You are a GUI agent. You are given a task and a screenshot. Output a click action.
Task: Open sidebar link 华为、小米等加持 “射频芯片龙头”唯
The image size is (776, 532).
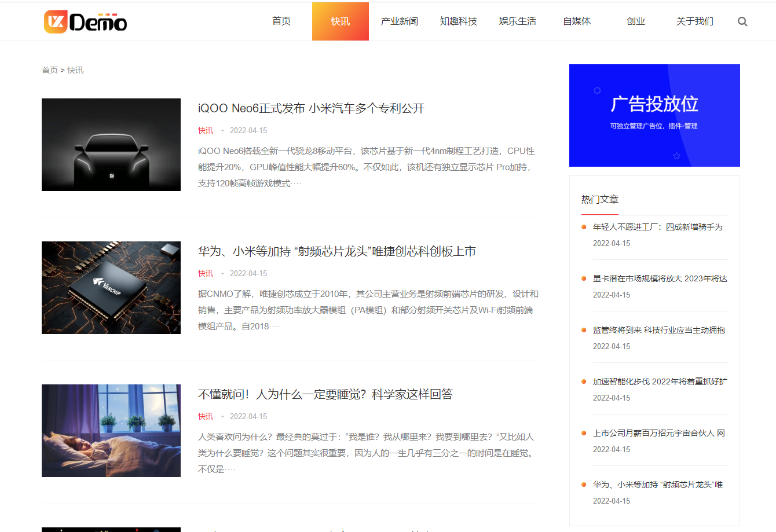(x=658, y=485)
